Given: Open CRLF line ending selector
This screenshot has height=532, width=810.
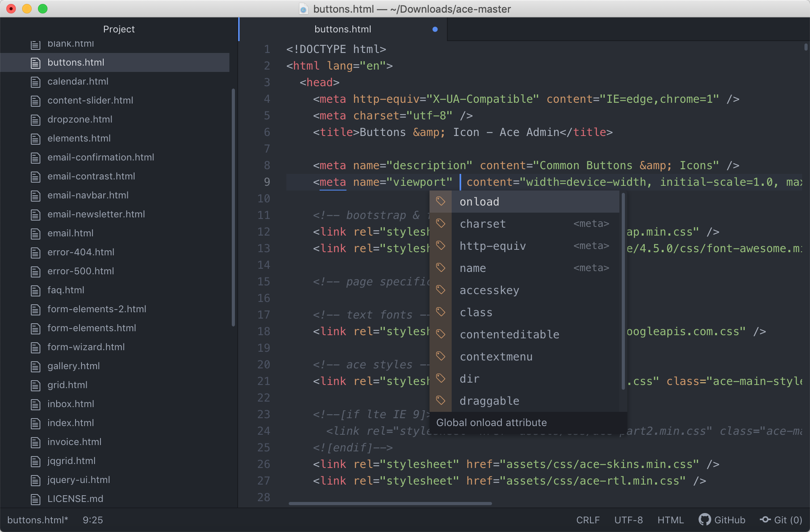Looking at the screenshot, I should (x=588, y=520).
